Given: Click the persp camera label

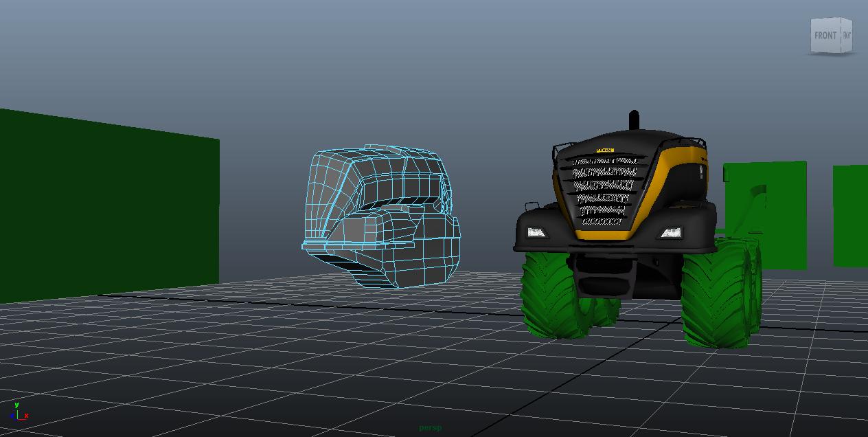Looking at the screenshot, I should click(431, 427).
